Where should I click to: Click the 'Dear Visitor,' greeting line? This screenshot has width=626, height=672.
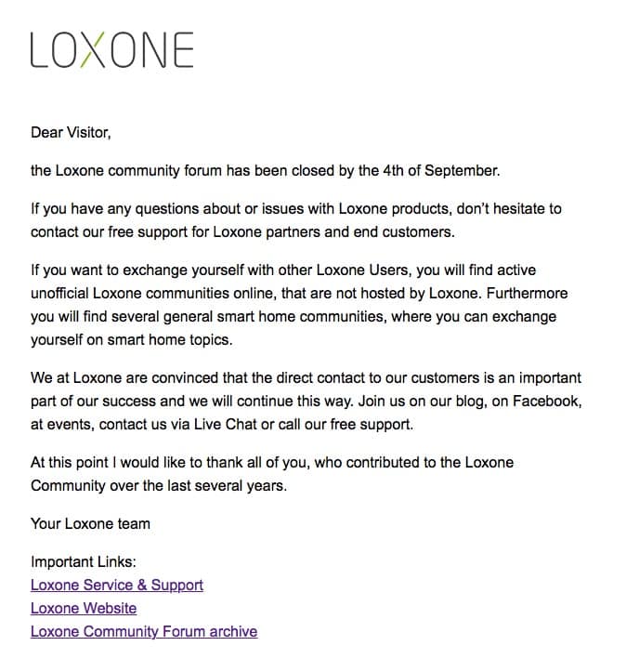click(x=71, y=132)
